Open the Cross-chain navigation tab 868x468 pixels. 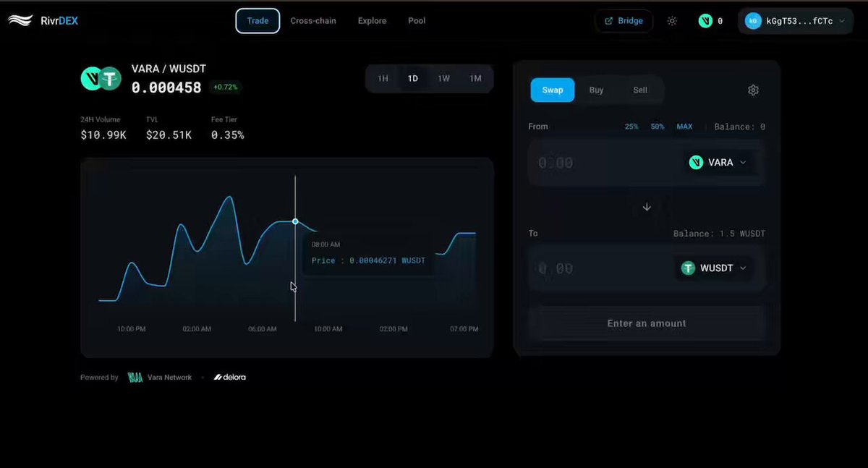tap(313, 21)
